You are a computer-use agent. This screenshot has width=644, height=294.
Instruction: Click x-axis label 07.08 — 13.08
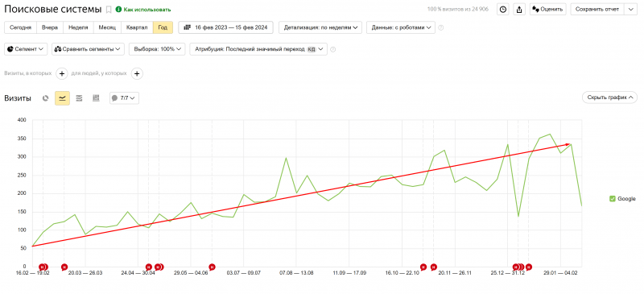296,273
